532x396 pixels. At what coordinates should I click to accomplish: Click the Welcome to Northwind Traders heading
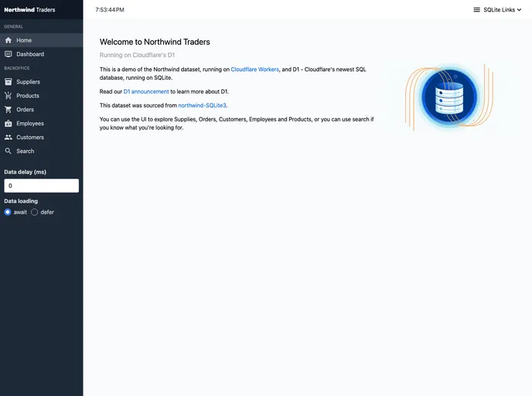tap(155, 42)
